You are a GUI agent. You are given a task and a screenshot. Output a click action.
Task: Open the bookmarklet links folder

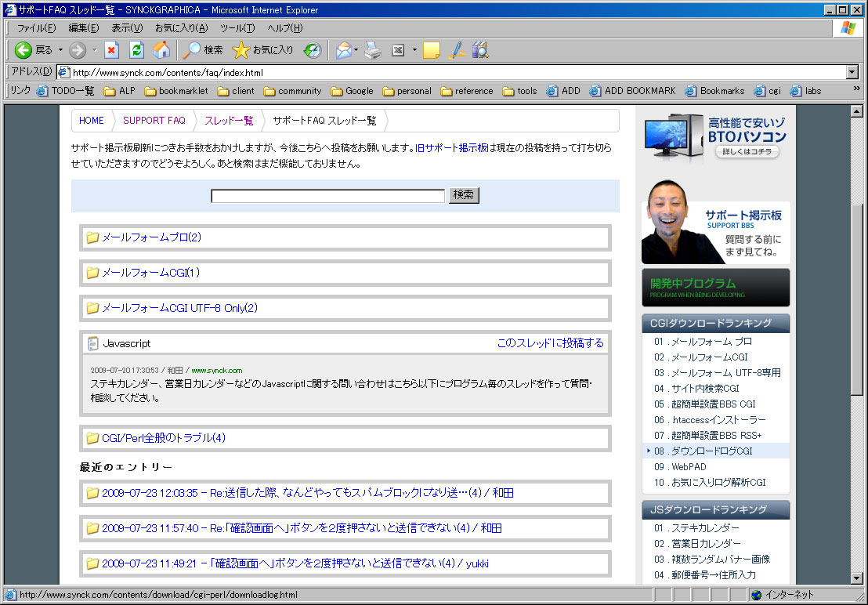click(176, 91)
